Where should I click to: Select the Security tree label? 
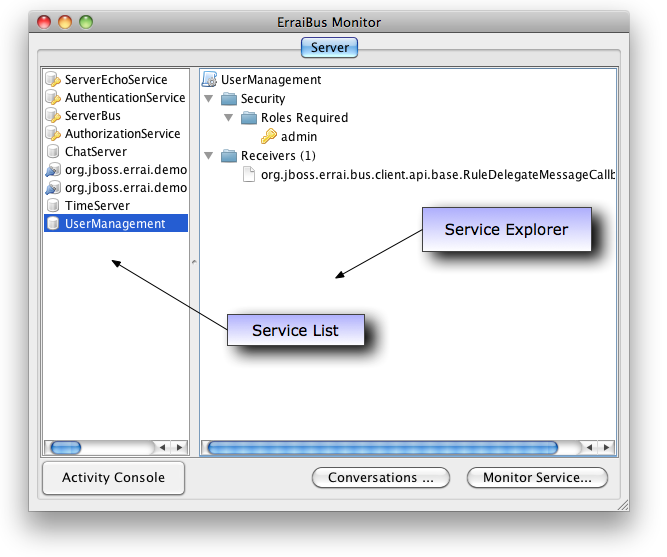[263, 99]
